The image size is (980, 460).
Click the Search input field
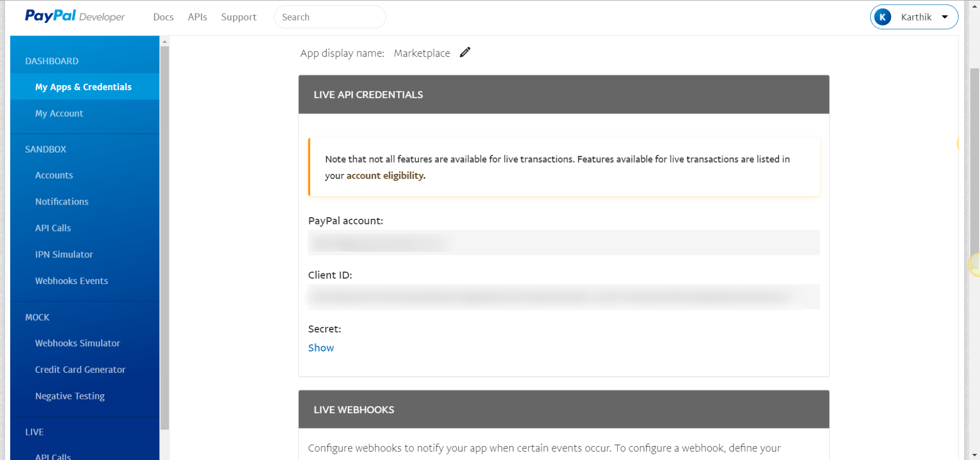330,17
